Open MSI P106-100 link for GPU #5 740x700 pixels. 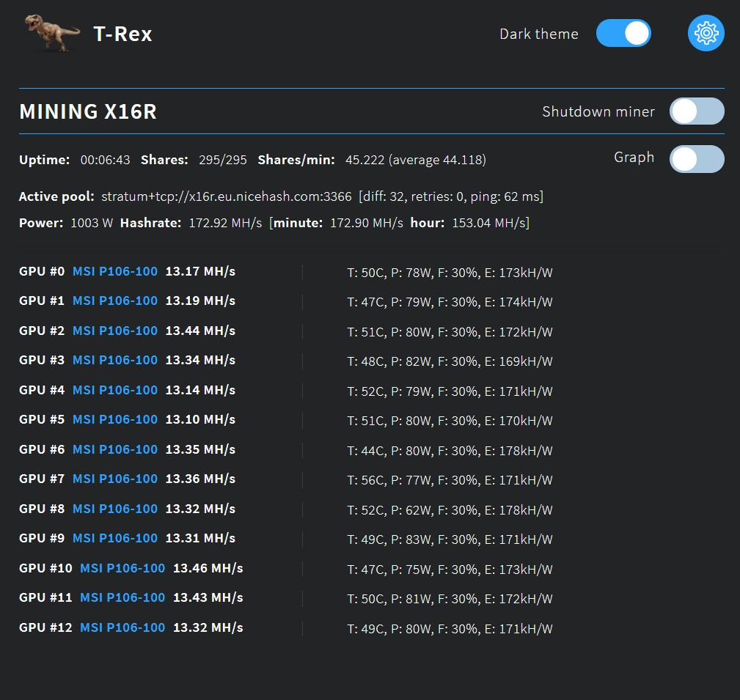click(x=114, y=420)
